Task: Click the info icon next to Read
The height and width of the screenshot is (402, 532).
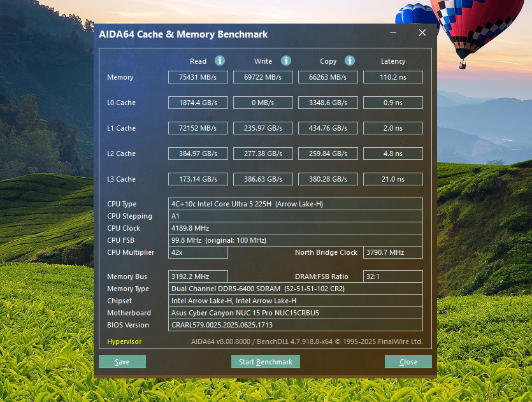Action: pos(220,61)
